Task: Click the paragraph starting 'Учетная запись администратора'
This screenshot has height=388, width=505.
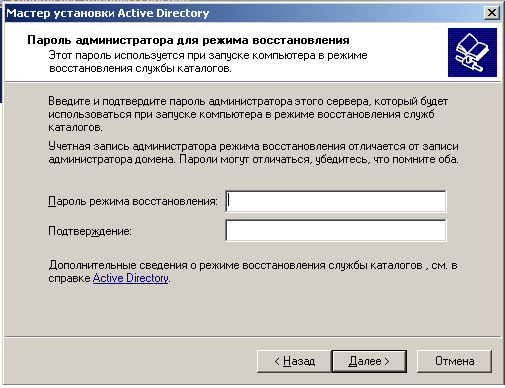Action: pos(253,153)
